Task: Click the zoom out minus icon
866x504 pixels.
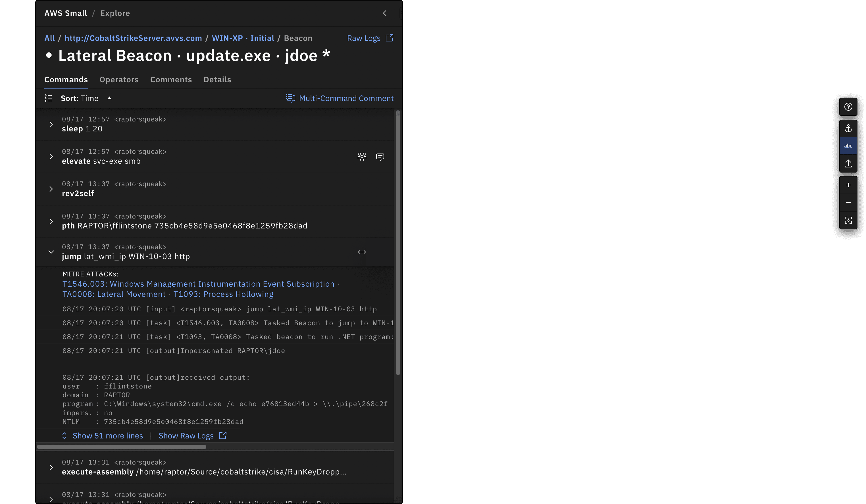Action: point(848,203)
